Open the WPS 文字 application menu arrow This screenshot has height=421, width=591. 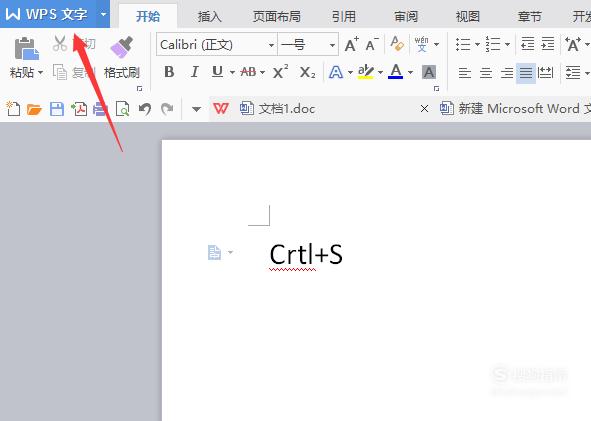103,14
